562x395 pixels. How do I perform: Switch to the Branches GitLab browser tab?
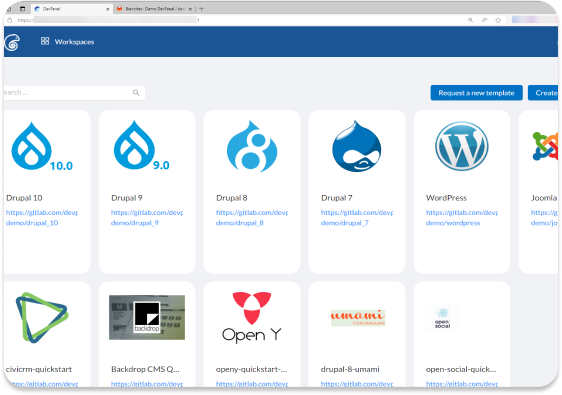tap(154, 9)
